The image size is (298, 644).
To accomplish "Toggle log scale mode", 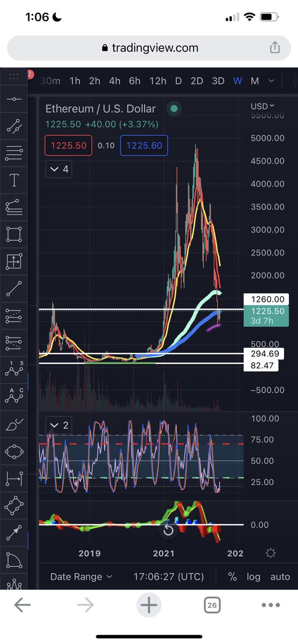I will [x=253, y=577].
